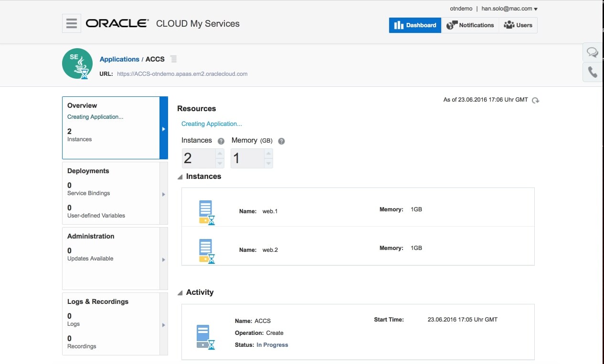
Task: Open the application menu icon beside ACCS
Action: (173, 59)
